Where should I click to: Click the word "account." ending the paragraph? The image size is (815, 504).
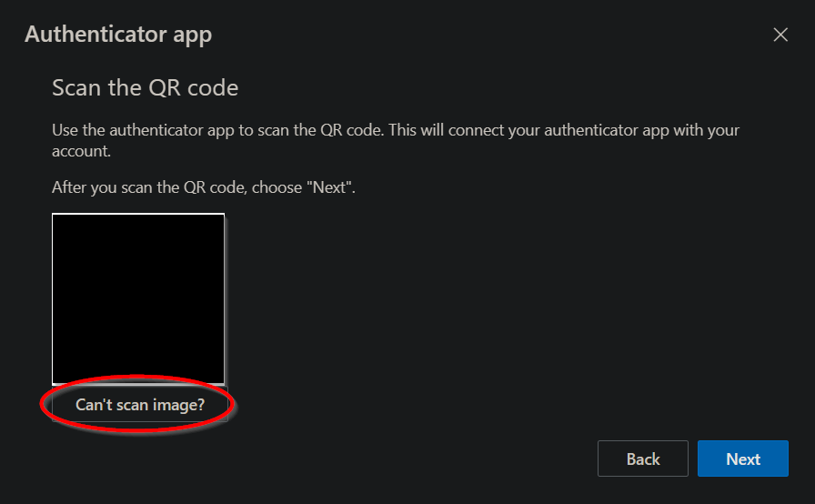tap(81, 152)
